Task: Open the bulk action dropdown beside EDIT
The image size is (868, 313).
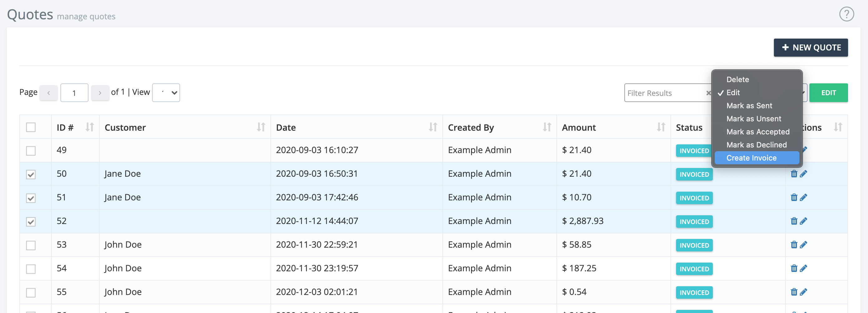Action: 804,93
